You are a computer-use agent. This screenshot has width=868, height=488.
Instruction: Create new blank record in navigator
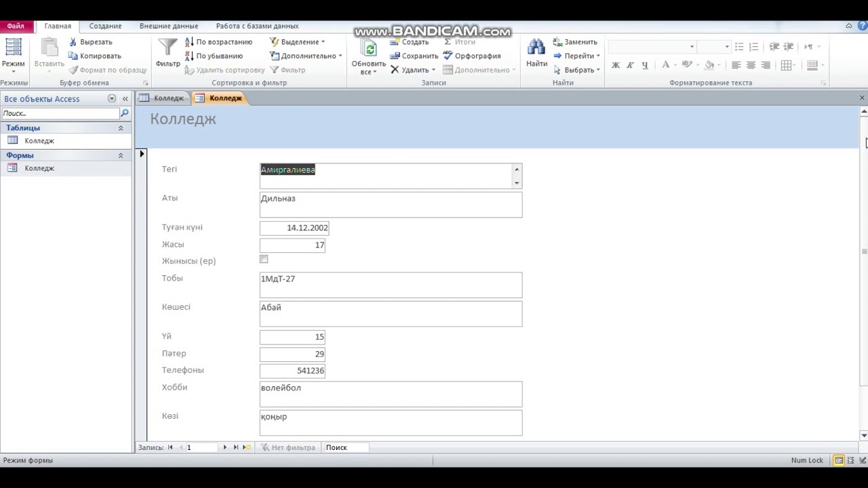pyautogui.click(x=246, y=447)
